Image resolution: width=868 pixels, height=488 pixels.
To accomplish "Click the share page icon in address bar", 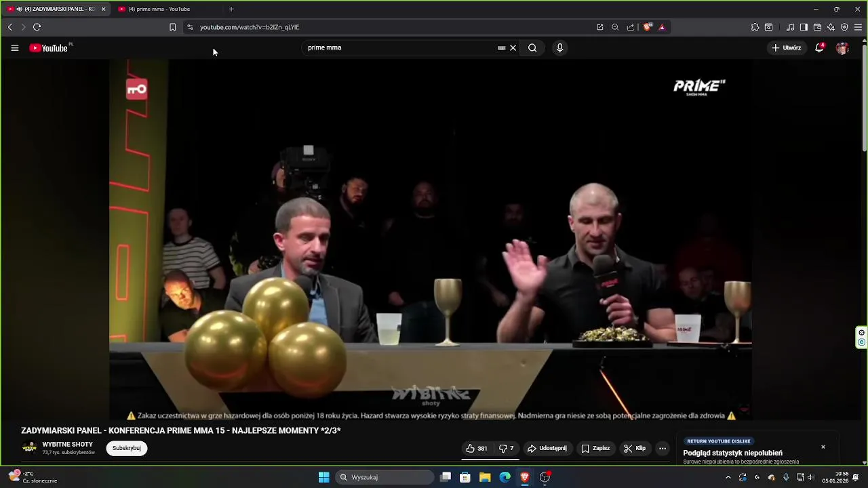I will pos(631,27).
